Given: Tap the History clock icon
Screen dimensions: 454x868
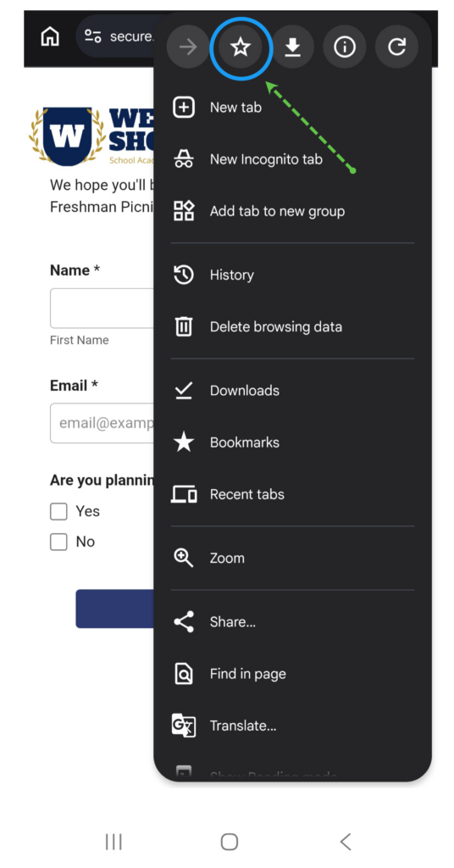Looking at the screenshot, I should coord(184,275).
